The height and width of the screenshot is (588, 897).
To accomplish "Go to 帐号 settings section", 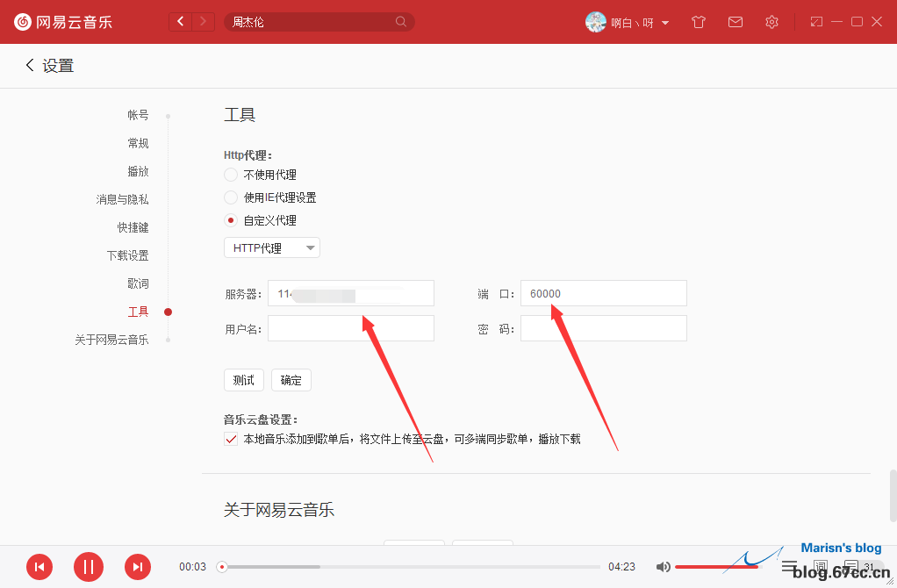I will coord(138,115).
